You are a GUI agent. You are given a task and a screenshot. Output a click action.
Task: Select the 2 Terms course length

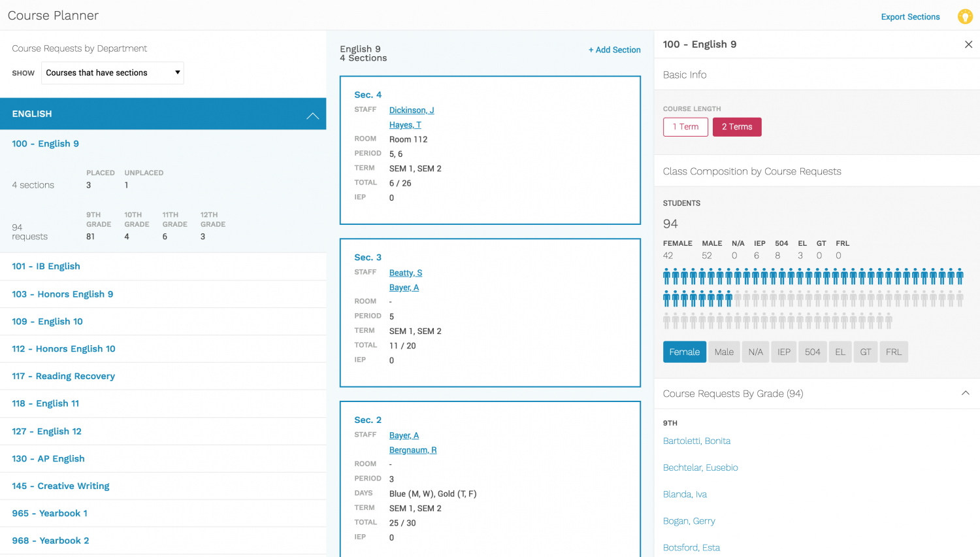(x=737, y=127)
